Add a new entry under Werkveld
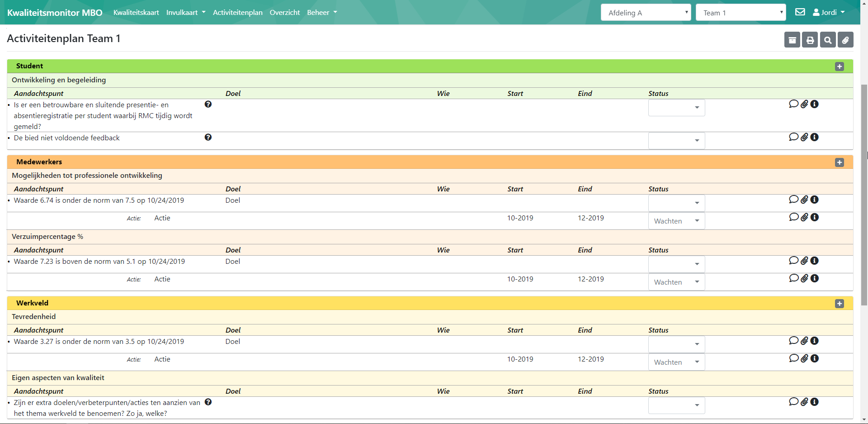868x424 pixels. 840,303
